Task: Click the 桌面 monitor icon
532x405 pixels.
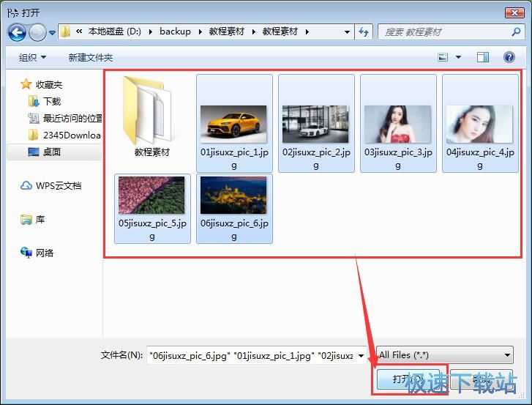Action: pyautogui.click(x=33, y=152)
